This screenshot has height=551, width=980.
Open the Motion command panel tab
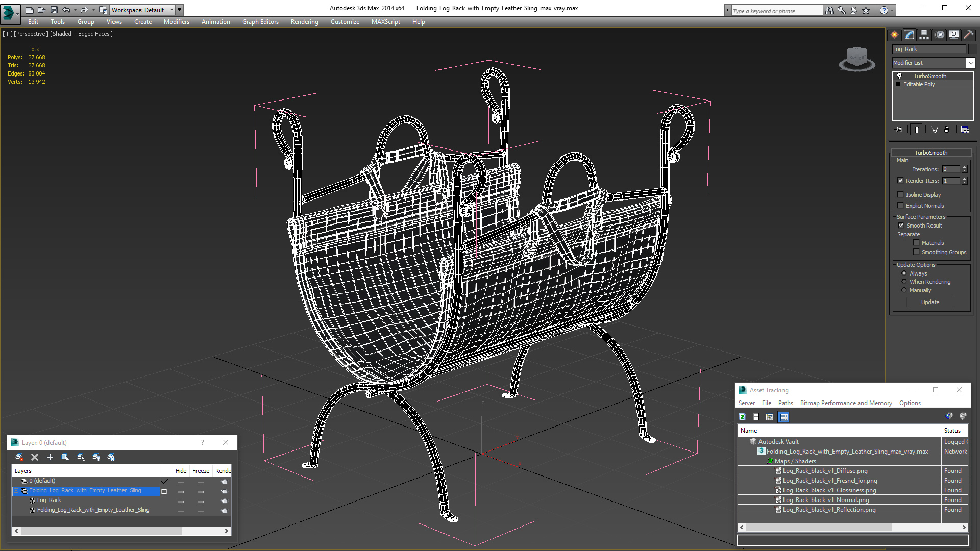pyautogui.click(x=940, y=35)
